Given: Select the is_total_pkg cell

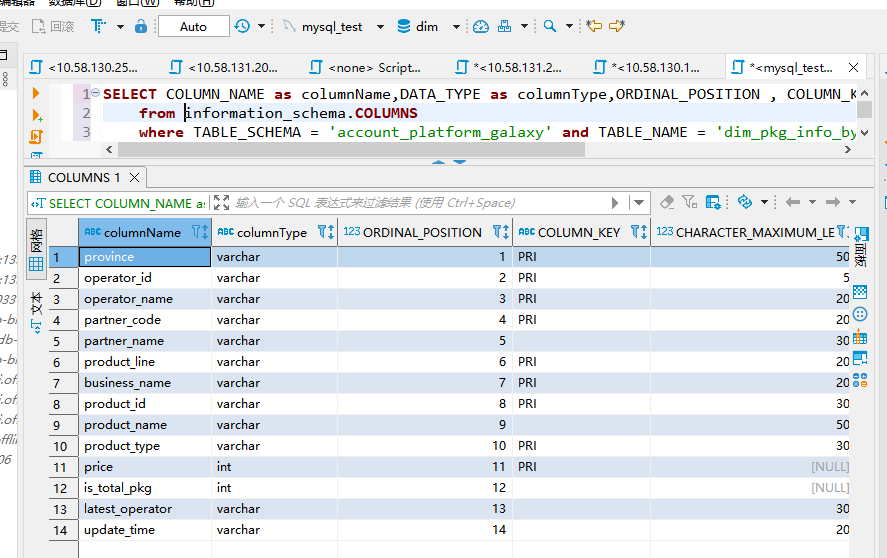Looking at the screenshot, I should tap(145, 488).
